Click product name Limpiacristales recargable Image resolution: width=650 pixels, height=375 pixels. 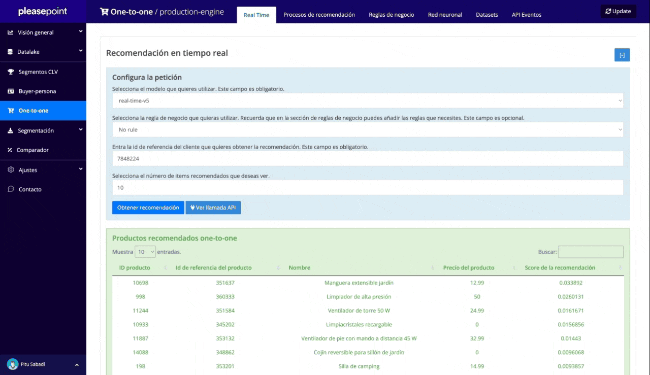coord(359,324)
